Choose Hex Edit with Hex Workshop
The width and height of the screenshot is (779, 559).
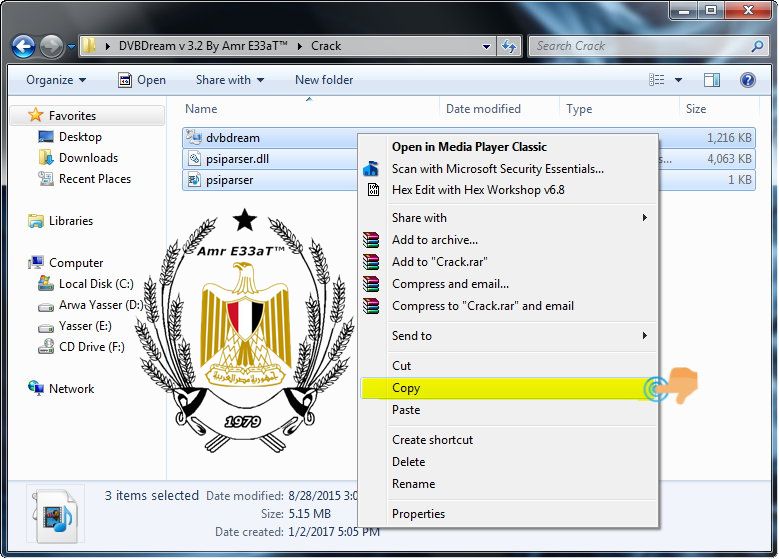click(x=509, y=190)
